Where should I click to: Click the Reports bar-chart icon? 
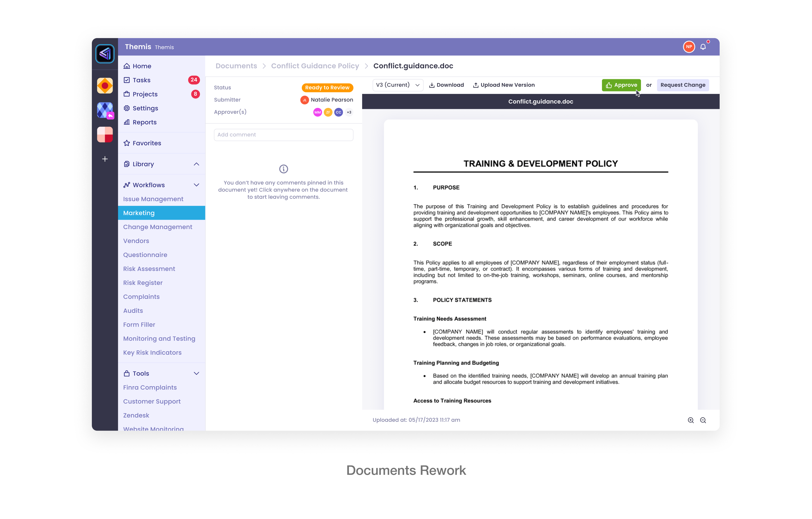[x=127, y=122]
